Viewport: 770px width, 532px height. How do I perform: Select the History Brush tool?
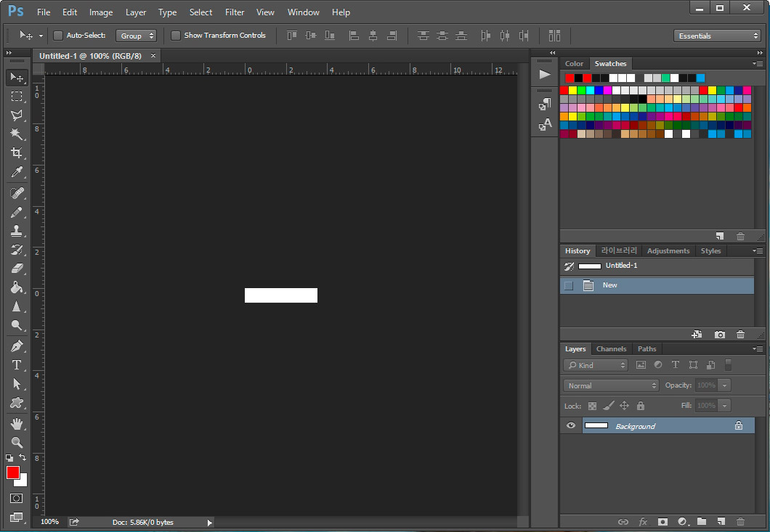(x=17, y=250)
